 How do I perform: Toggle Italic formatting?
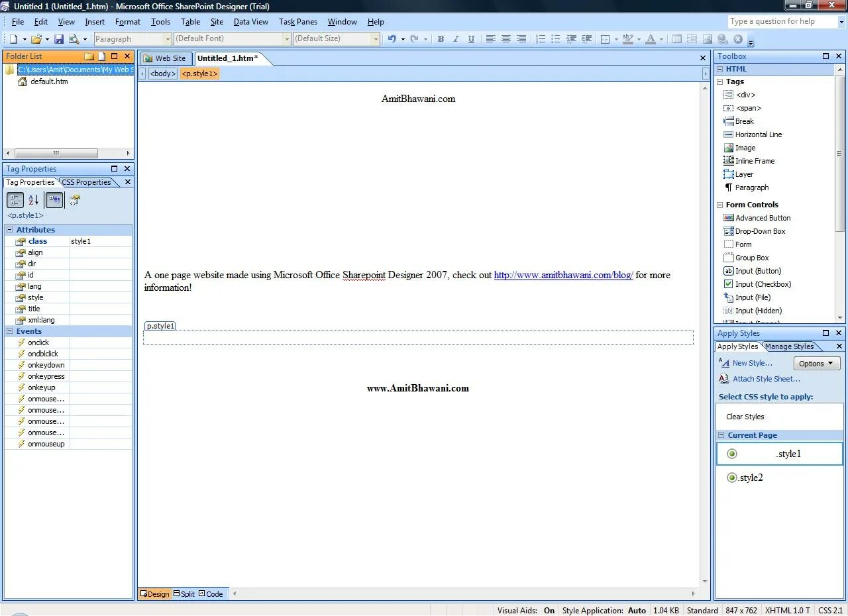456,39
